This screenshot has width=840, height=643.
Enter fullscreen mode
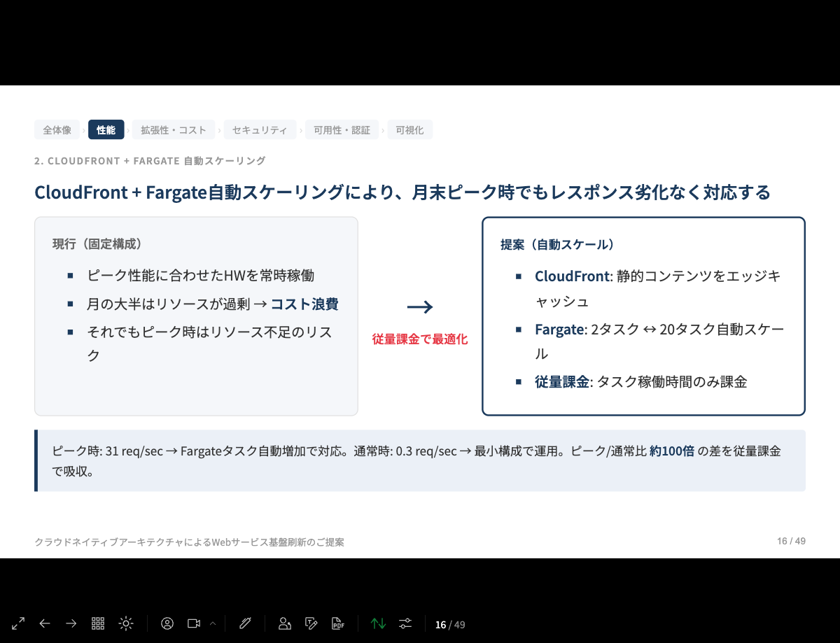17,623
